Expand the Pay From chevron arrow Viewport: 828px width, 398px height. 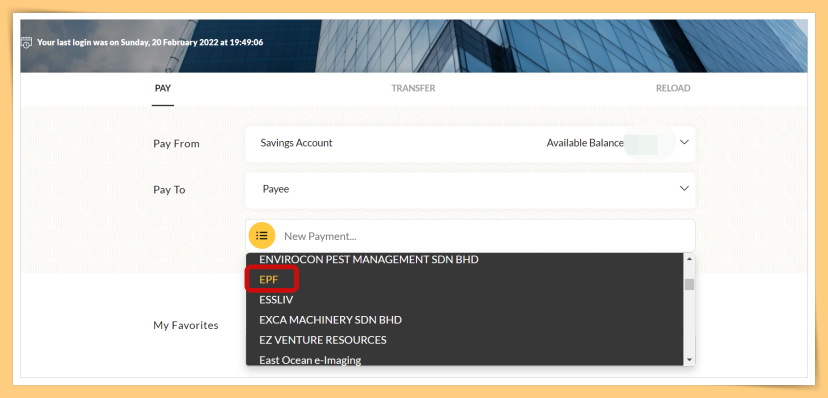684,143
